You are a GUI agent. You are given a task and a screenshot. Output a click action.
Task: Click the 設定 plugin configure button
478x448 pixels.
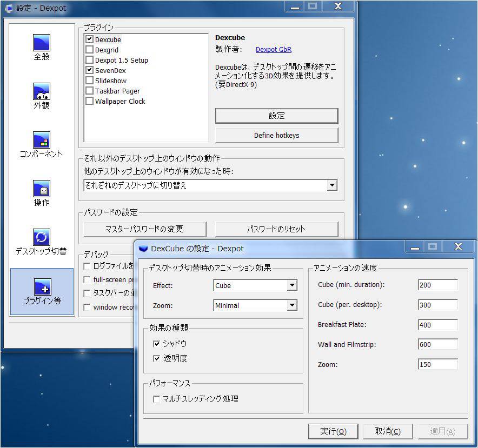point(276,116)
